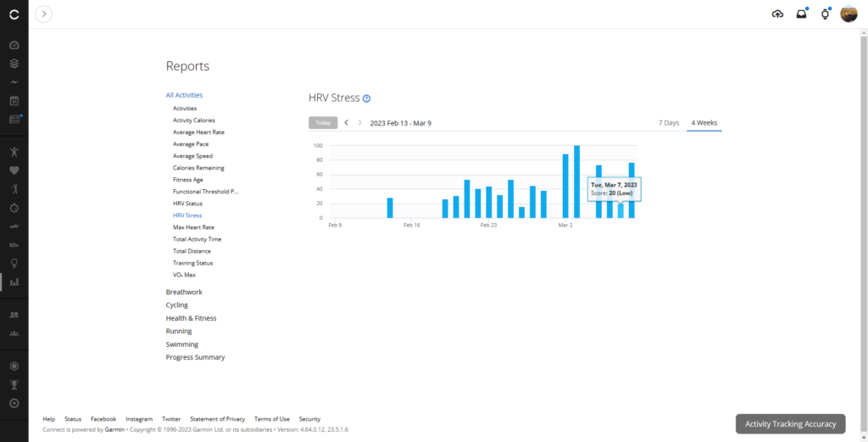The width and height of the screenshot is (868, 442).
Task: Open the Activities person icon in sidebar
Action: coord(14,152)
